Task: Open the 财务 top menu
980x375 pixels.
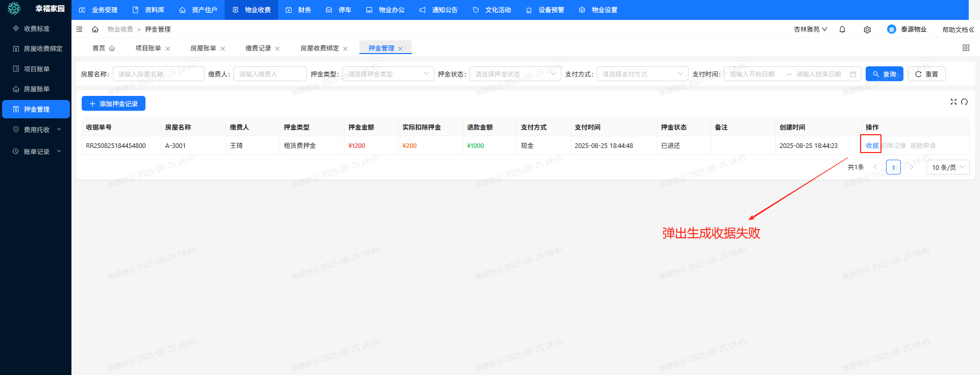Action: (299, 10)
